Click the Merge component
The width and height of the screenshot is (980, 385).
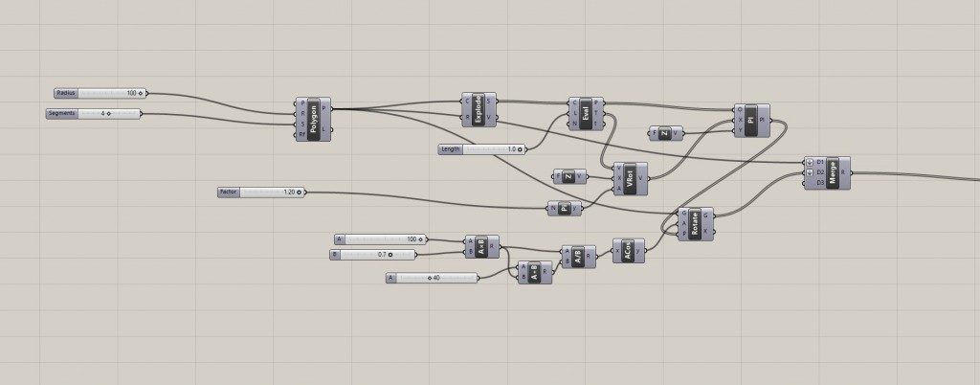(833, 173)
